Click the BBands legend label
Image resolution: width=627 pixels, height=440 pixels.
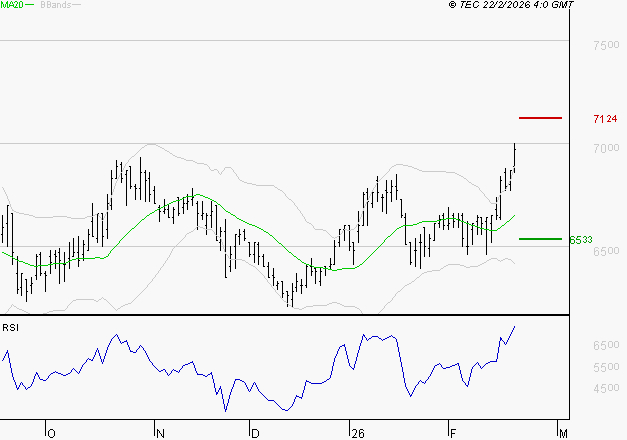coord(56,5)
